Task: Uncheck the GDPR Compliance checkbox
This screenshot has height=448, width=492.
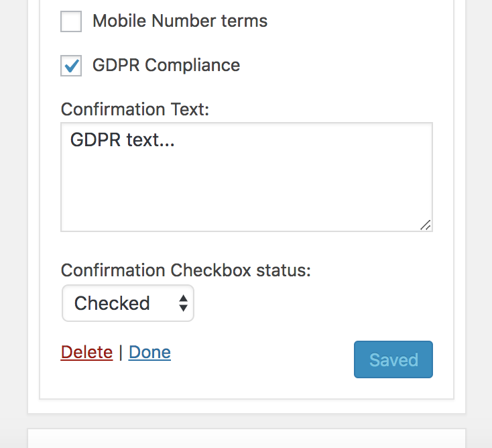Action: [71, 66]
